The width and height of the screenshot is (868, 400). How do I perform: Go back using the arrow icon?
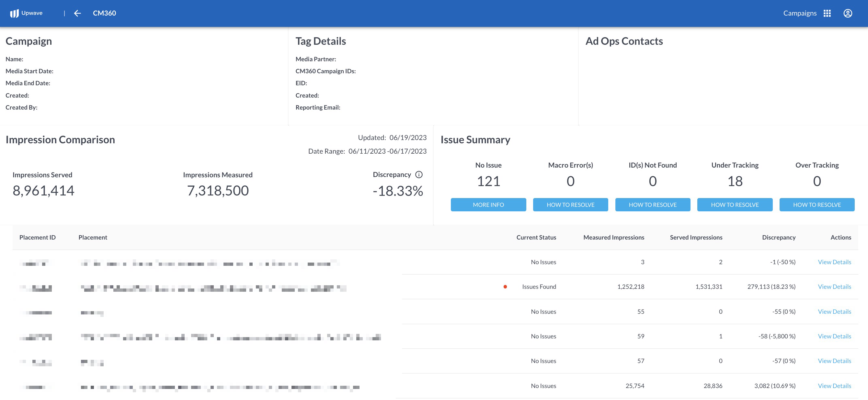coord(77,13)
